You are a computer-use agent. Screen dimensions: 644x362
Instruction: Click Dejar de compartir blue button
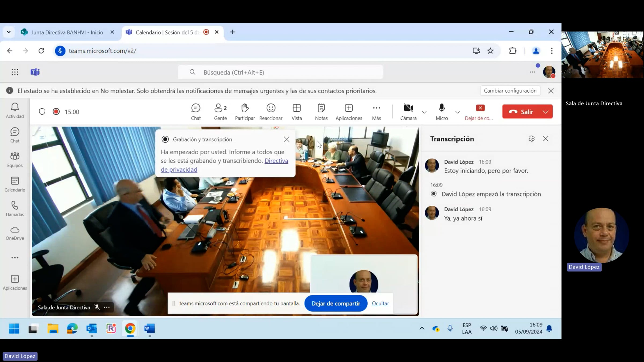tap(336, 303)
